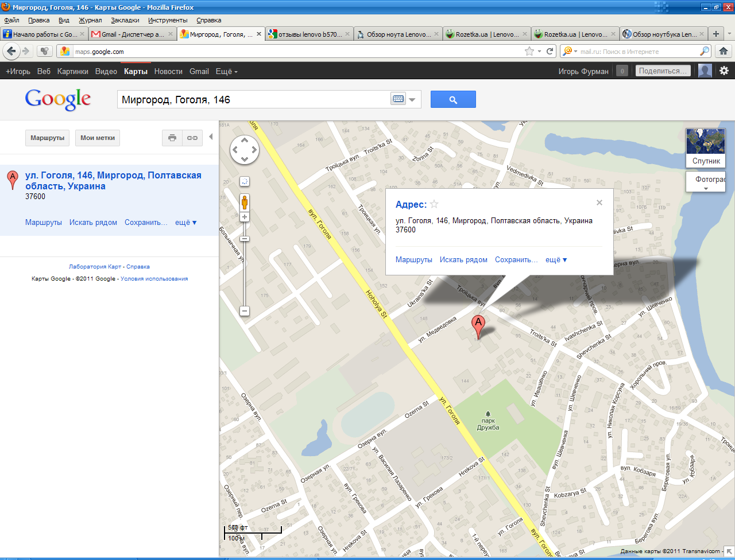Viewport: 735px width, 560px height.
Task: Open Gmail in Google bar
Action: (199, 71)
